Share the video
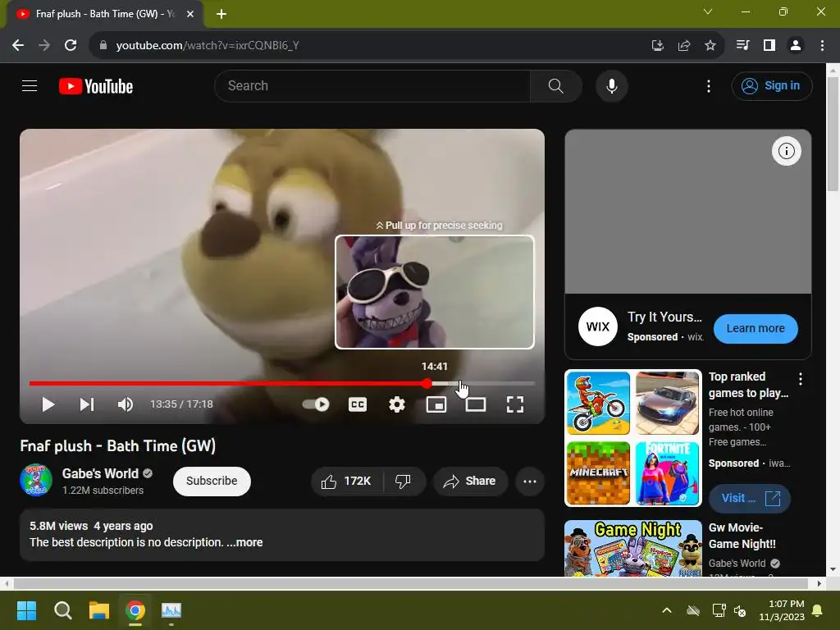Viewport: 840px width, 630px height. pyautogui.click(x=470, y=481)
